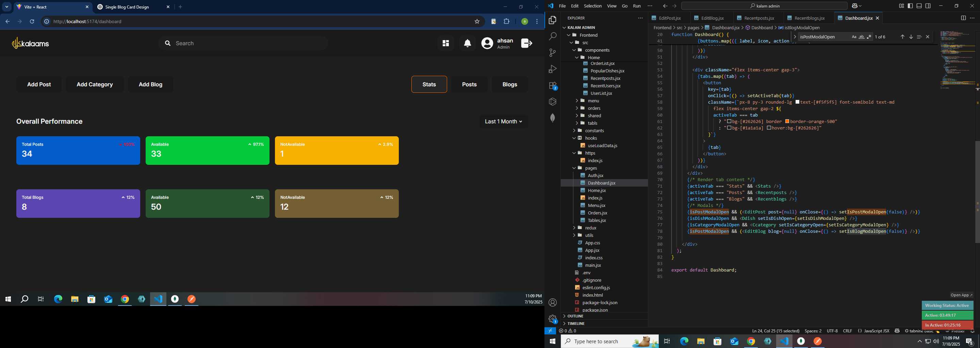Open the MongoDB leaf icon in activity bar

[x=553, y=118]
